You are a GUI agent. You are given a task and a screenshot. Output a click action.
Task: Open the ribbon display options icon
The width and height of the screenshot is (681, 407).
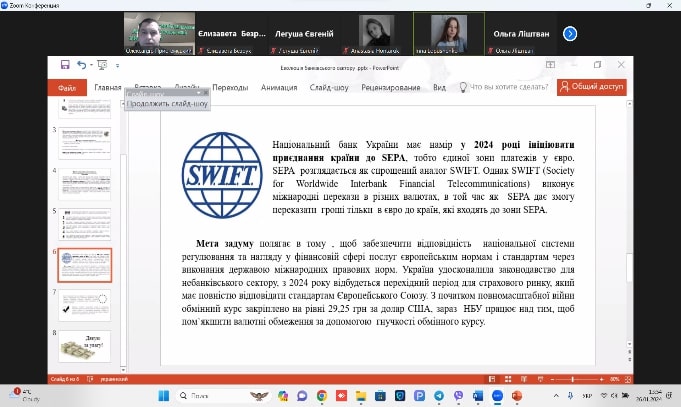click(x=550, y=65)
